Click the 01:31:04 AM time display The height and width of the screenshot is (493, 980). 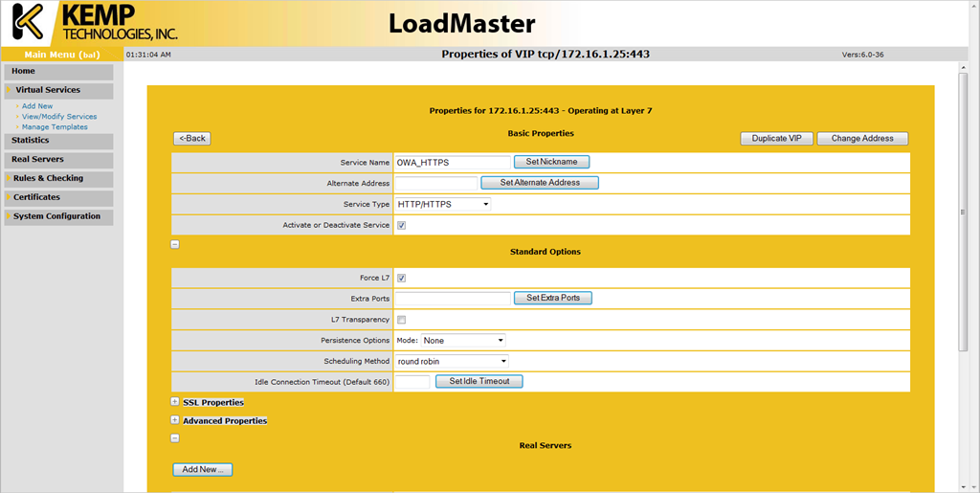pos(148,55)
